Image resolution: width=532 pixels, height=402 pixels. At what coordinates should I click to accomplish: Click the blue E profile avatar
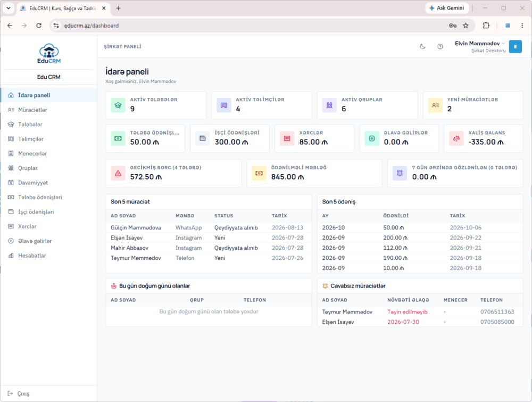[515, 46]
